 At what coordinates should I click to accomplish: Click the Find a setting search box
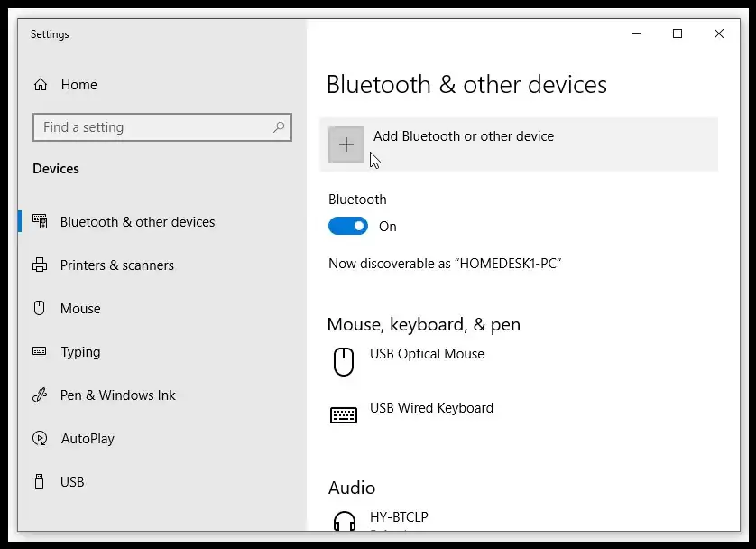pos(153,127)
